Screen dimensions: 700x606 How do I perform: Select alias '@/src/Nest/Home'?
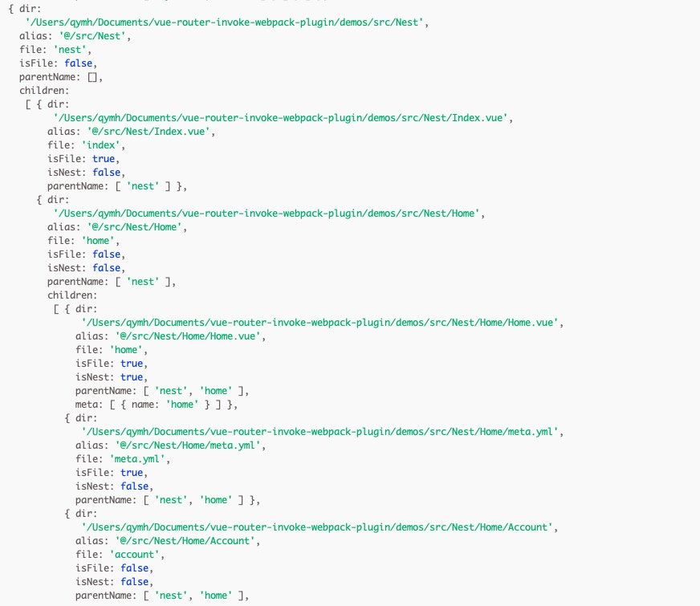tap(135, 227)
